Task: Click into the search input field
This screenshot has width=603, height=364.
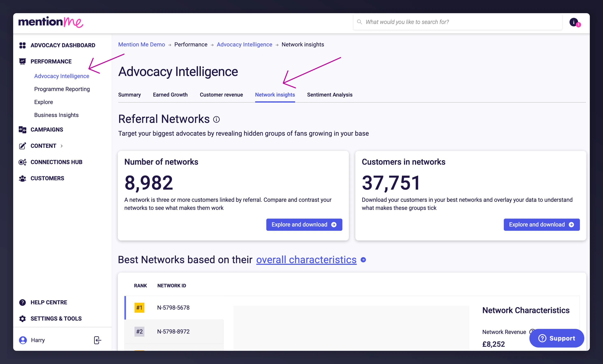Action: pyautogui.click(x=458, y=22)
